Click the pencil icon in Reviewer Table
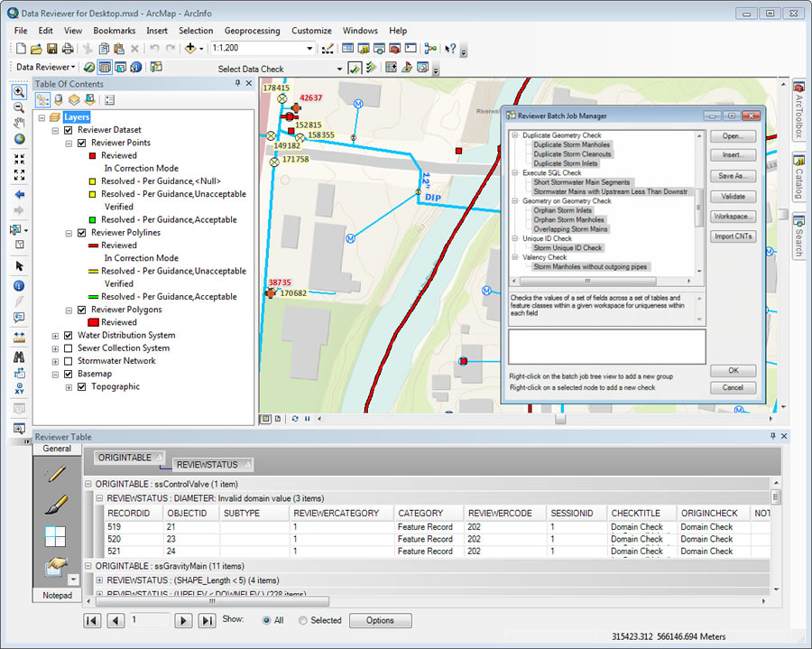 [x=56, y=473]
